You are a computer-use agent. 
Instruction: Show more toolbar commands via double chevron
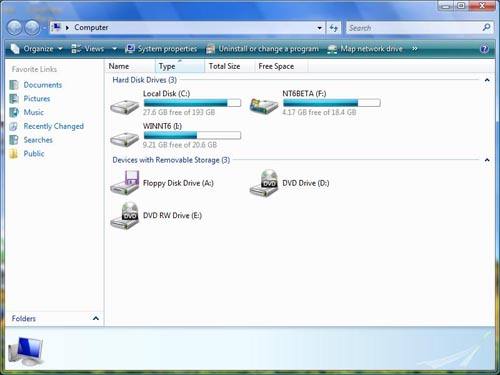[x=415, y=49]
